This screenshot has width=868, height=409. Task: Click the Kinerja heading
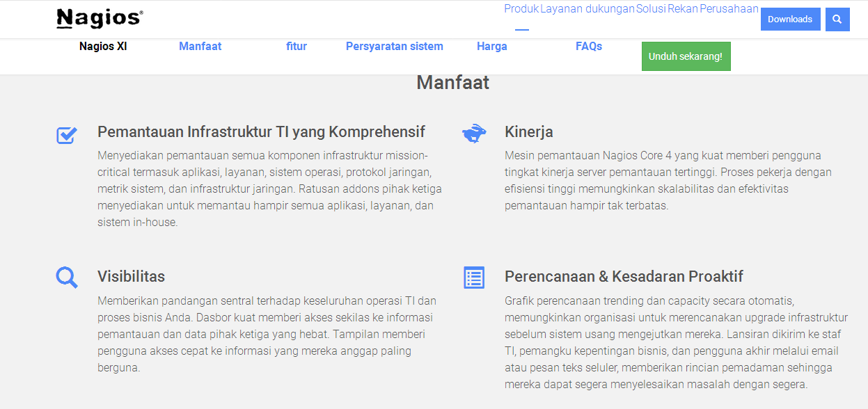tap(529, 132)
